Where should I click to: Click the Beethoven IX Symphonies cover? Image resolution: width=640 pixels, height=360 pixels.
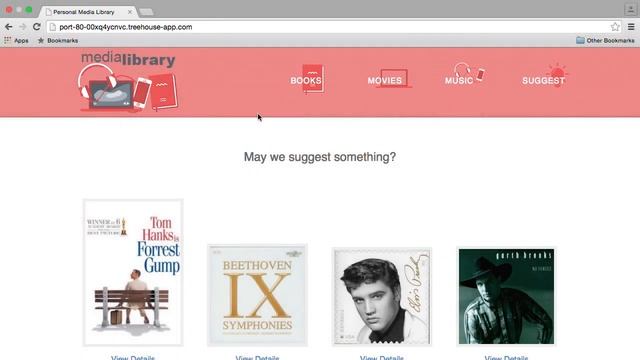click(257, 295)
